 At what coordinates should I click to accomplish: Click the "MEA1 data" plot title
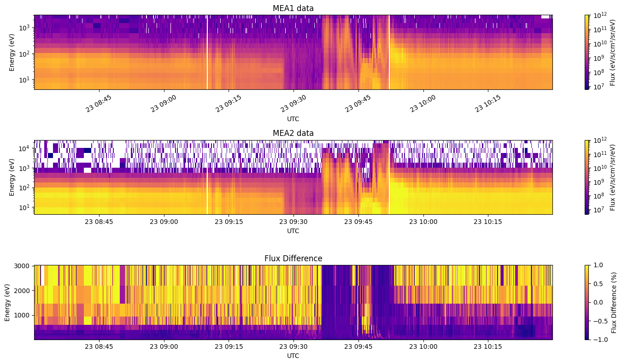pos(293,8)
